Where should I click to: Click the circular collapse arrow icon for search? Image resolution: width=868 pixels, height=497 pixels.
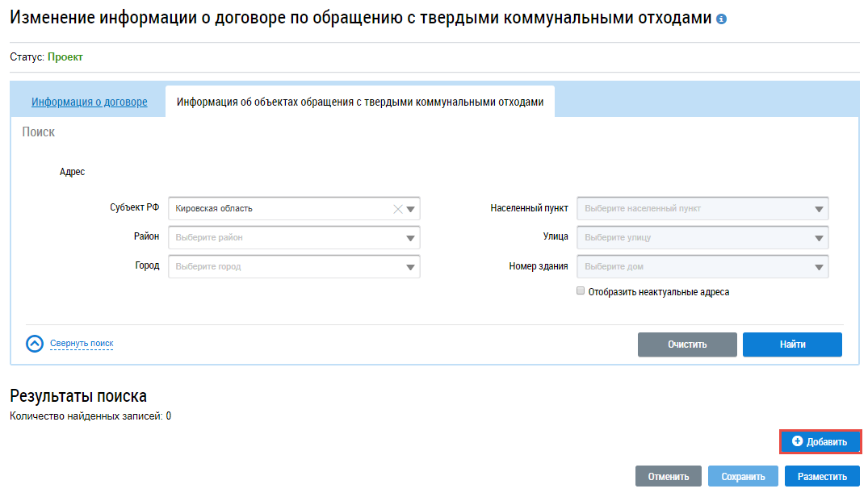pyautogui.click(x=34, y=344)
